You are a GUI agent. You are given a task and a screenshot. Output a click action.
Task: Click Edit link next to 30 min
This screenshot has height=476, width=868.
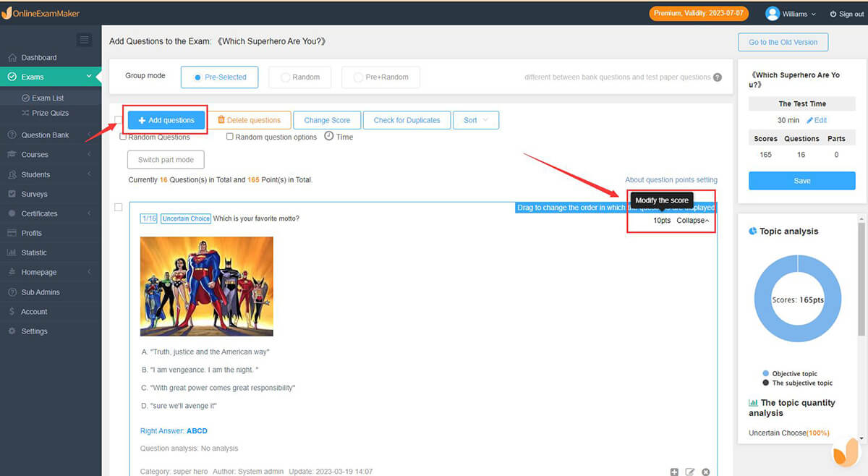[x=817, y=120]
